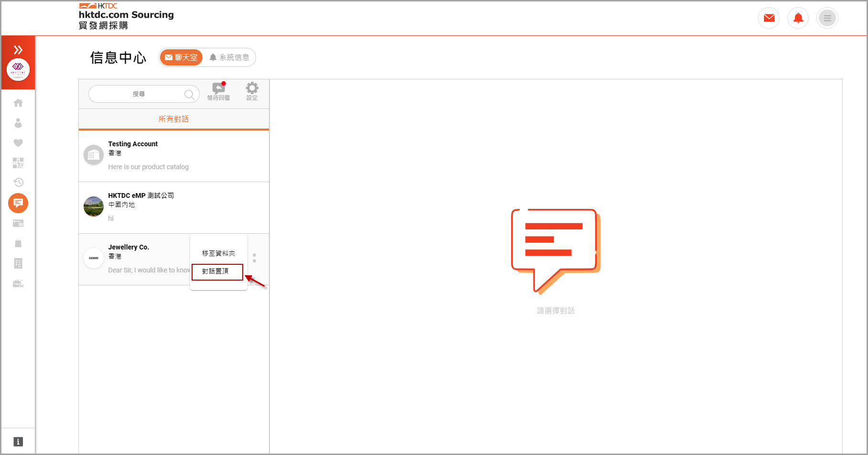Click the company logo avatar in sidebar
Screen dimensions: 868x455
pyautogui.click(x=18, y=70)
